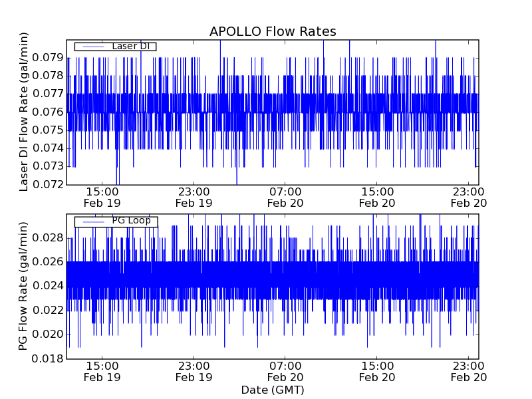Pick the 0.072 y-axis tick label
Viewport: 532px width, 399px height.
tap(49, 184)
